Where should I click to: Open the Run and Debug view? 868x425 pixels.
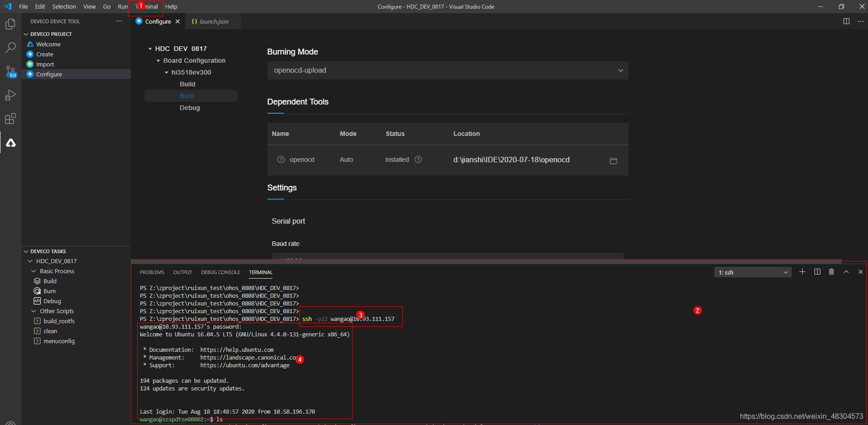[10, 95]
